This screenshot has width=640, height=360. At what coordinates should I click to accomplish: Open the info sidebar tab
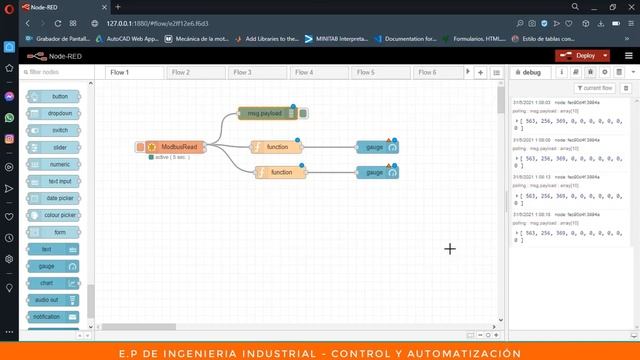tap(562, 72)
